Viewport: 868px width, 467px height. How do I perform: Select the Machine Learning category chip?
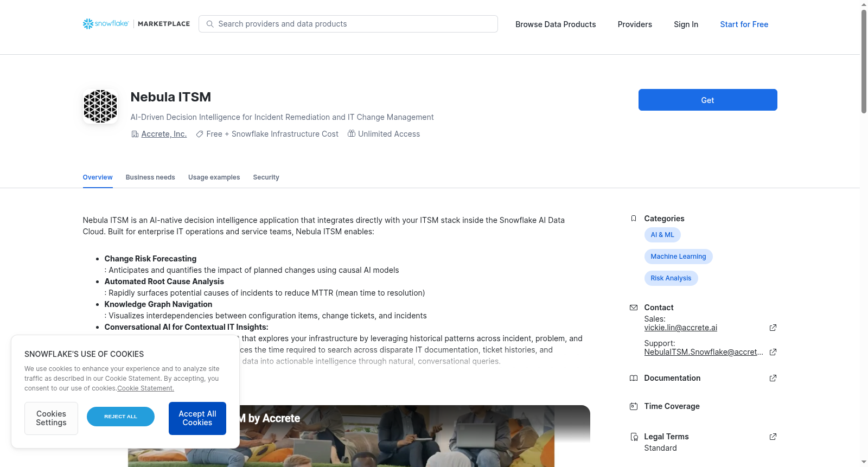[x=678, y=257]
